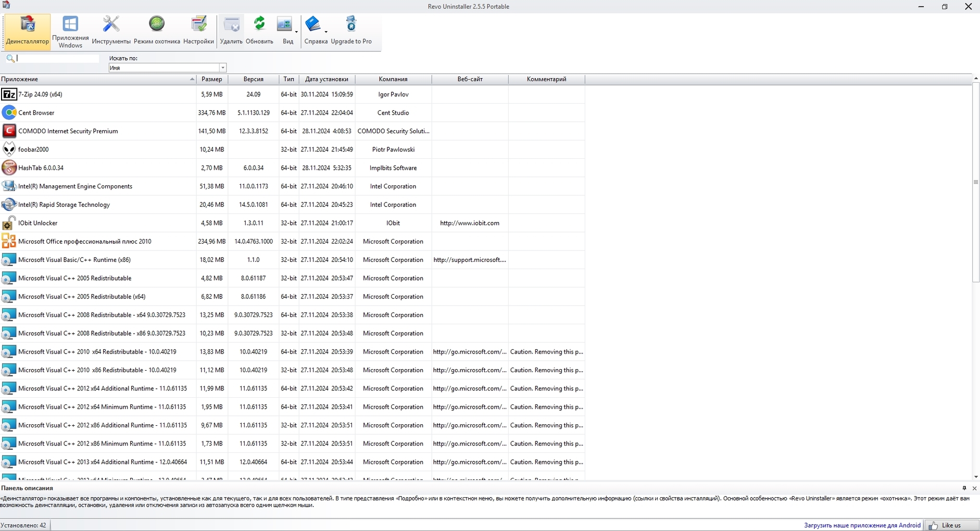Select Visual C++ 2010 x86 Redistributable row
Screen dimensions: 980x531
(x=292, y=370)
